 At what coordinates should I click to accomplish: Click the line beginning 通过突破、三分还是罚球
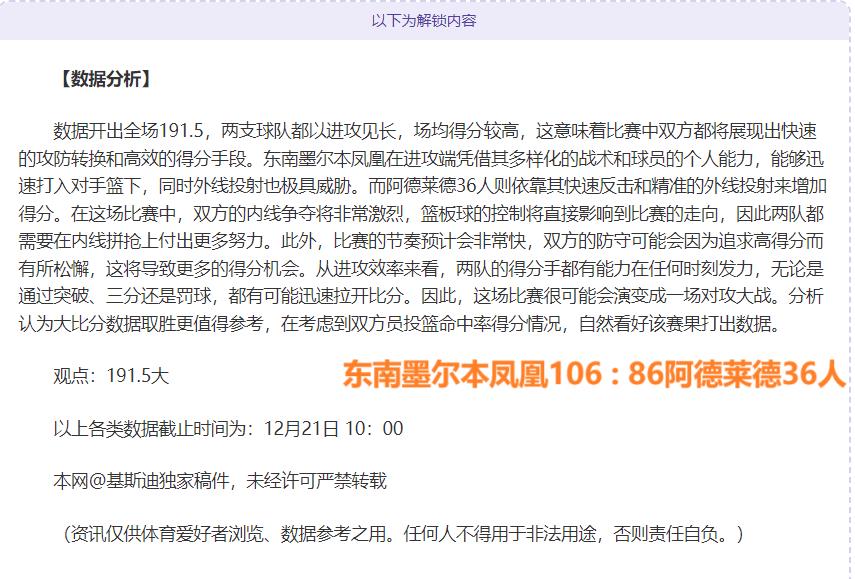coord(421,296)
